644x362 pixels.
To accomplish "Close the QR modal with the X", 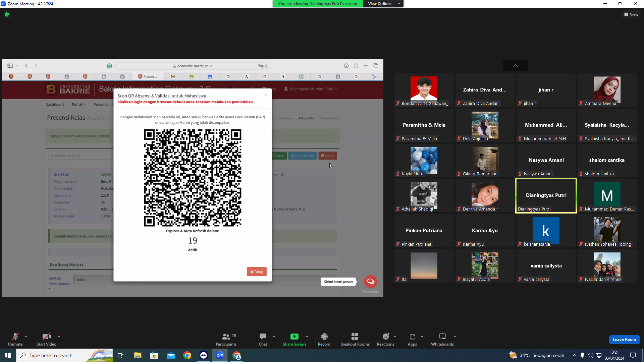I will click(266, 95).
